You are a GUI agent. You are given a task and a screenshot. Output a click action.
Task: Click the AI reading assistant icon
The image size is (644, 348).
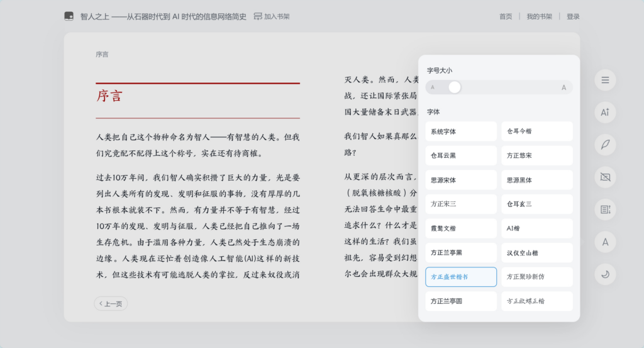click(605, 112)
